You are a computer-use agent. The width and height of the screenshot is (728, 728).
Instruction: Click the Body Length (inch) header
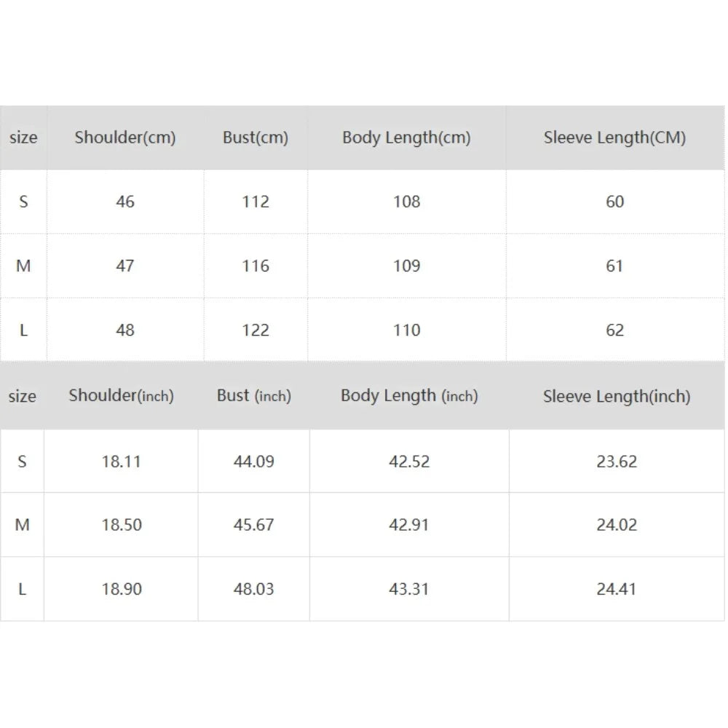tap(409, 396)
